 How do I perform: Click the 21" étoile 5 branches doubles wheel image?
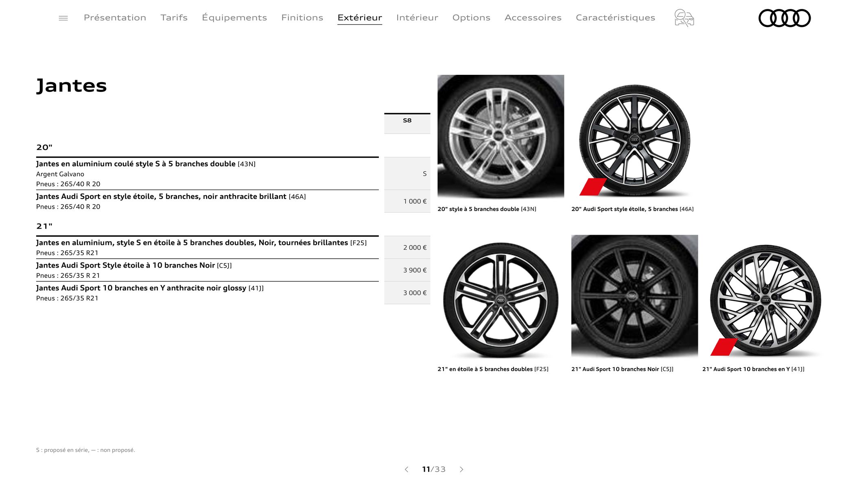click(x=501, y=300)
